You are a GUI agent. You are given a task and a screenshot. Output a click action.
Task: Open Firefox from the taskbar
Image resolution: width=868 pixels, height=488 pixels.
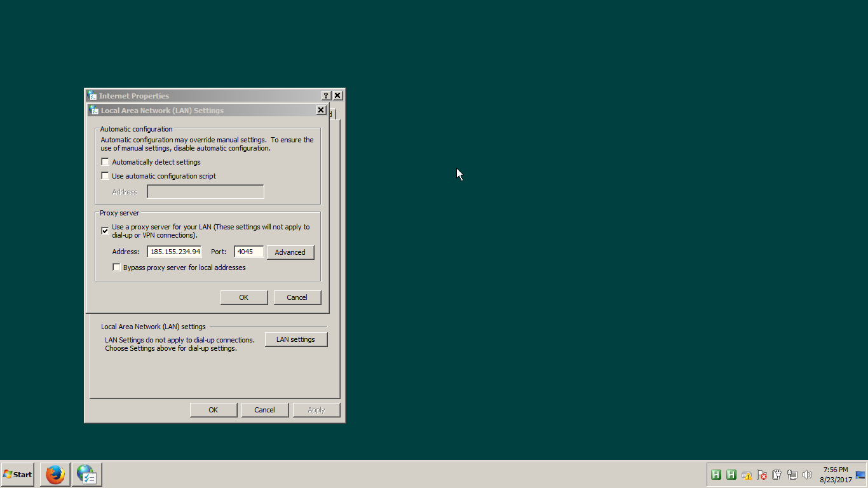(x=55, y=475)
